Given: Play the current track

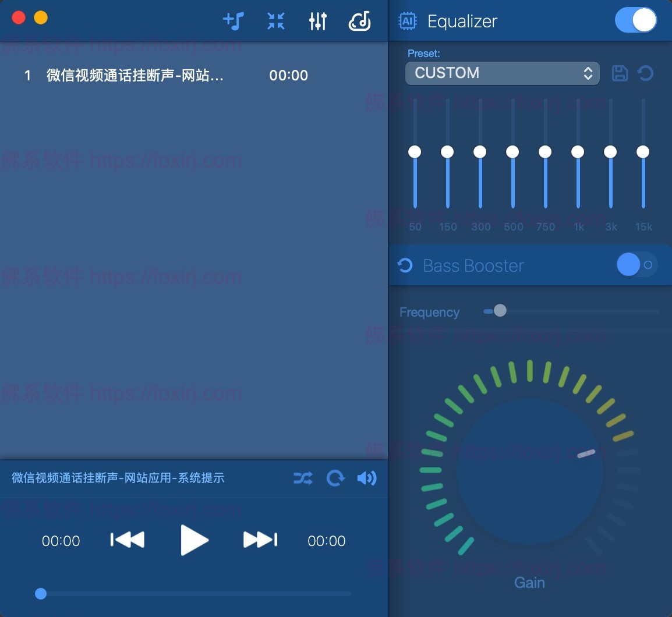Looking at the screenshot, I should [x=194, y=540].
